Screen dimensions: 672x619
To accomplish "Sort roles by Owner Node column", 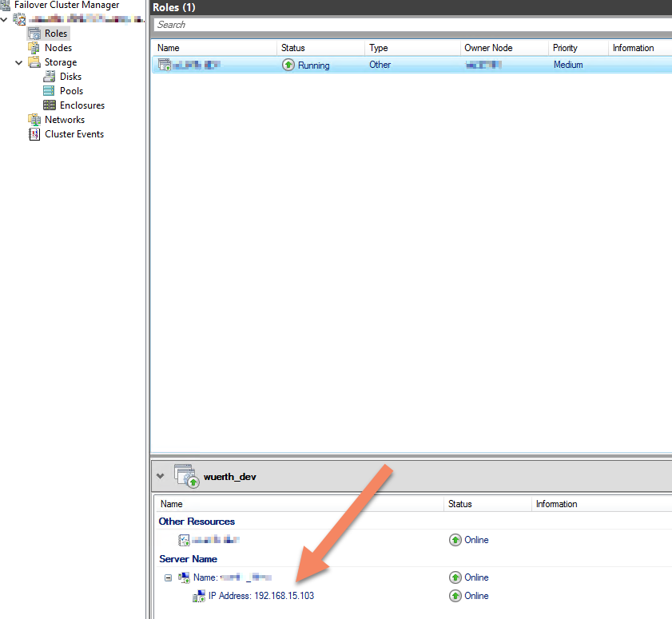I will pos(503,48).
